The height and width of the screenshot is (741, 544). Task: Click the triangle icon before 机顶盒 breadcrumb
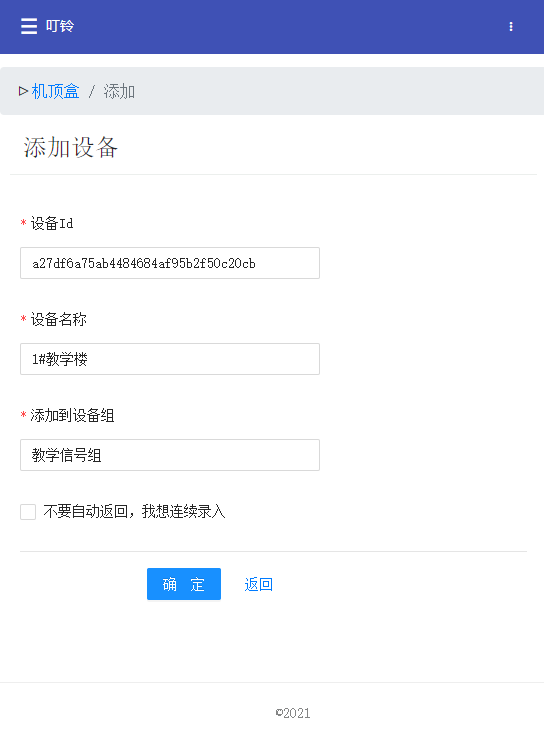coord(23,91)
